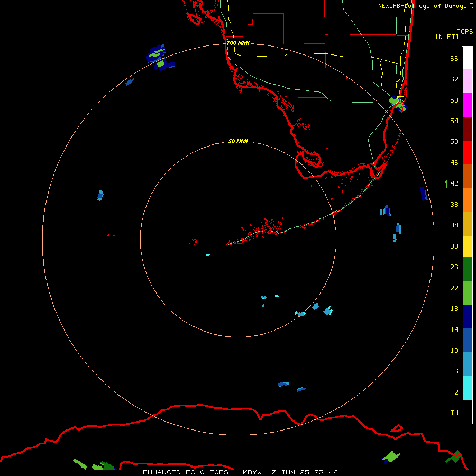Select the yellow legend swatch
Viewport: 476px width, 476px height.
(467, 246)
